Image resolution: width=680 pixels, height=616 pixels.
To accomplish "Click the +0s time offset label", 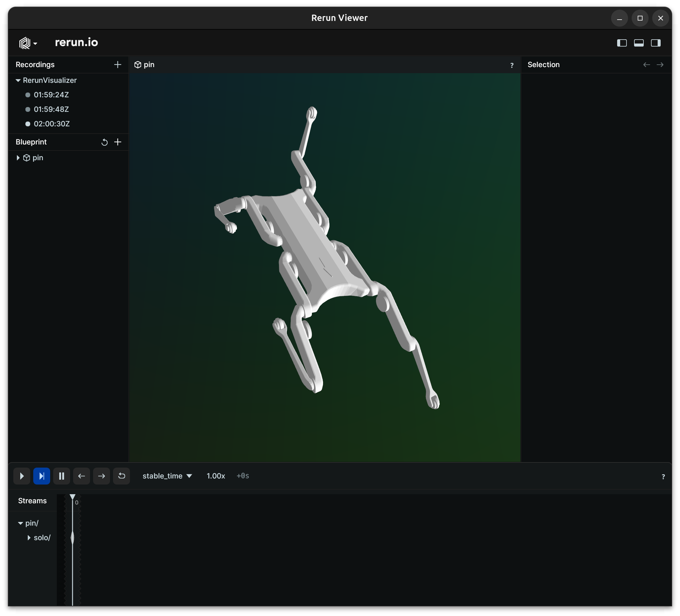I will tap(242, 476).
